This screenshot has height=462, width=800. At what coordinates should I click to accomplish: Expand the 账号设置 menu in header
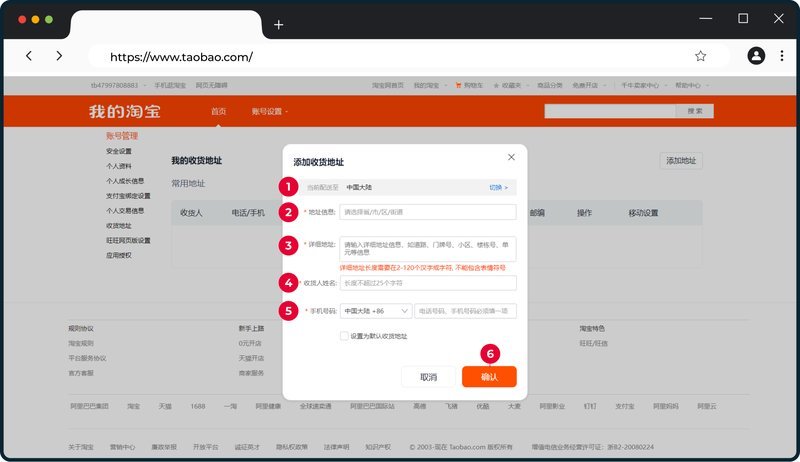269,111
